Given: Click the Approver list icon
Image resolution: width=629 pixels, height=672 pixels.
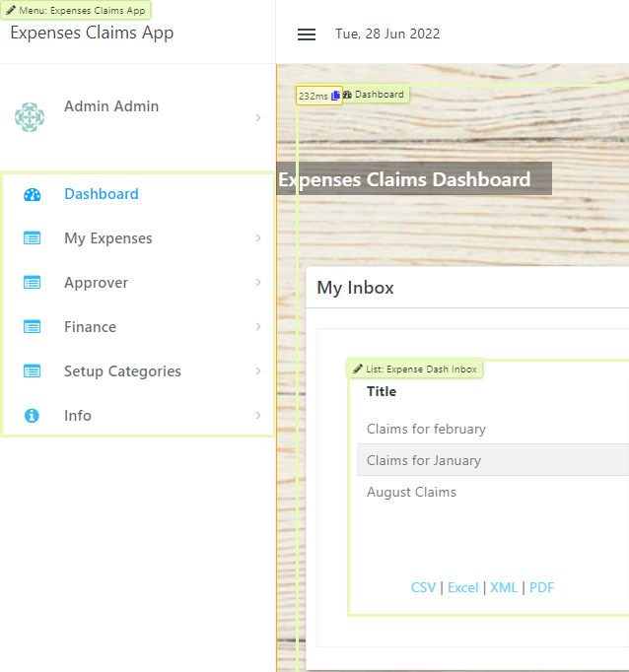Looking at the screenshot, I should pyautogui.click(x=32, y=283).
